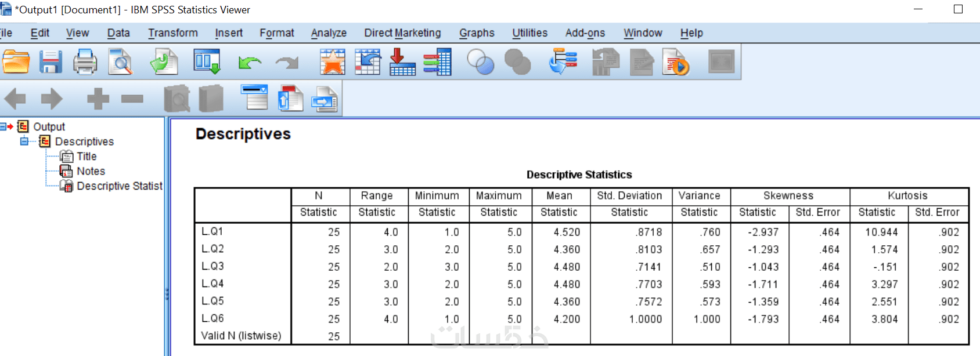Expand outline items with the plus icon
Screen dimensions: 980x356
[x=98, y=99]
